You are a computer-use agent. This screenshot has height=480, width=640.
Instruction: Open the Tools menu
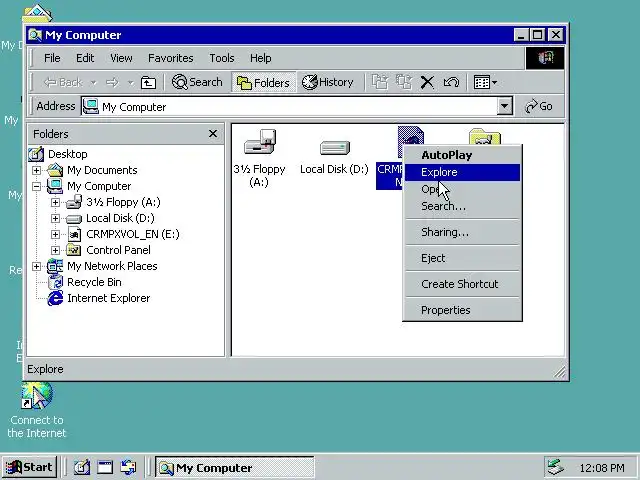point(222,58)
